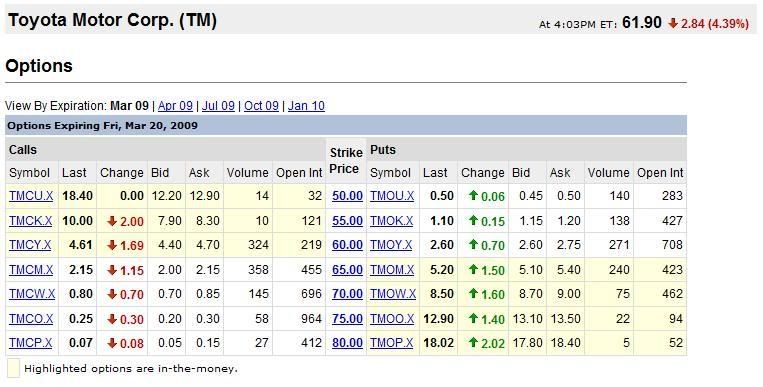Image resolution: width=763 pixels, height=387 pixels.
Task: Open call option TMCO.X
Action: 31,319
